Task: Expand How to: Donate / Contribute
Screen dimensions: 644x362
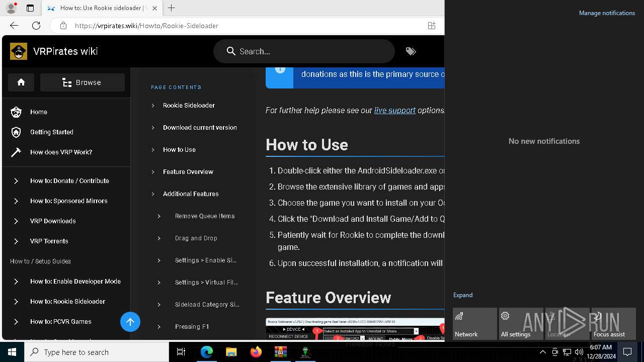Action: click(16, 180)
